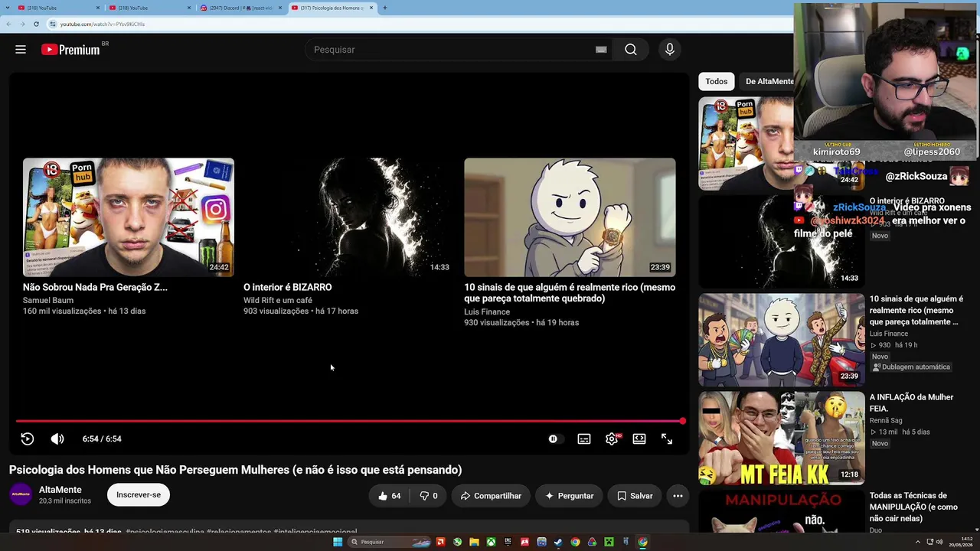Click the #psicologiamasculina hashtag

pos(165,532)
